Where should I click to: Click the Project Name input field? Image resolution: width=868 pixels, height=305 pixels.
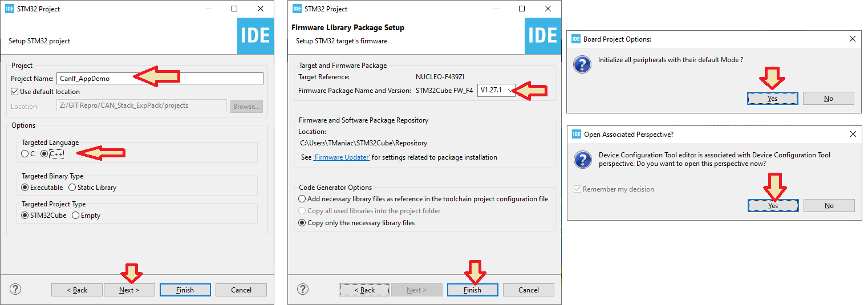click(159, 79)
